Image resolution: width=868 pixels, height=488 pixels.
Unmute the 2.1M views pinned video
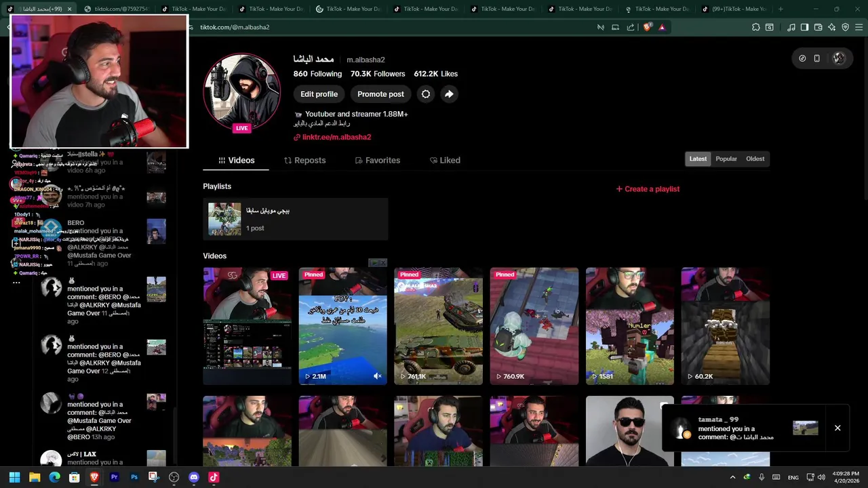click(x=378, y=376)
